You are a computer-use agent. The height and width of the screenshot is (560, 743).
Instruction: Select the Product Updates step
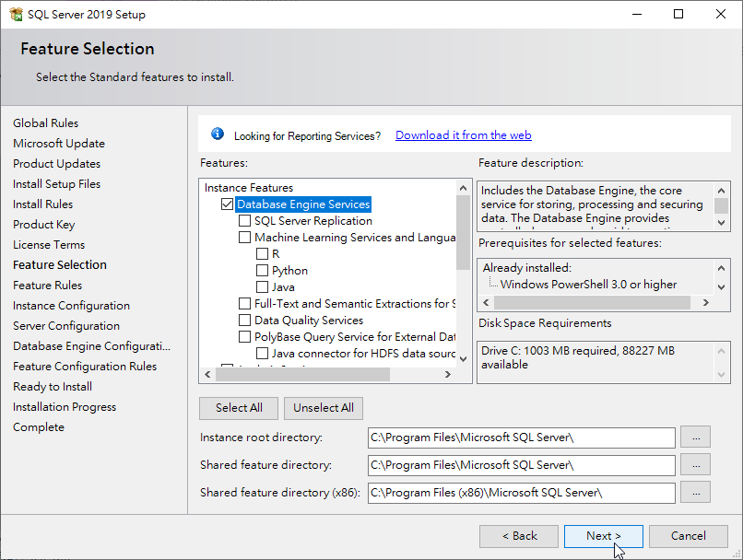point(56,164)
